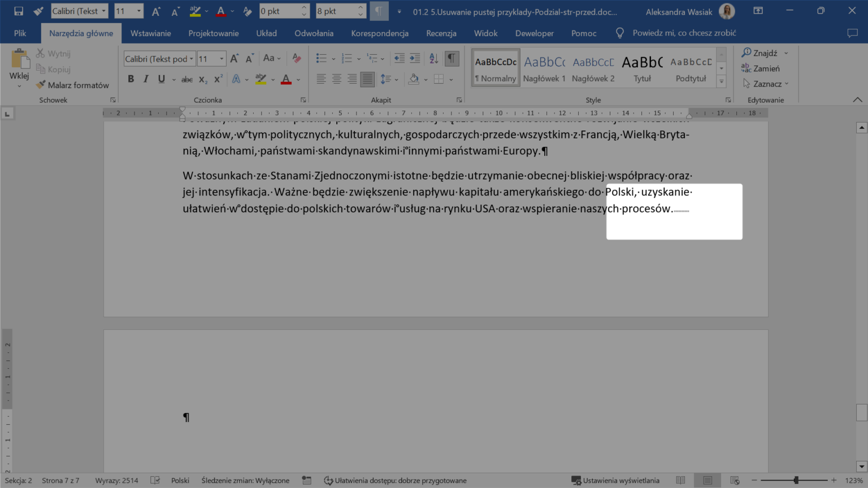The image size is (868, 488).
Task: Activate Malarz formatów tool
Action: pyautogui.click(x=72, y=85)
